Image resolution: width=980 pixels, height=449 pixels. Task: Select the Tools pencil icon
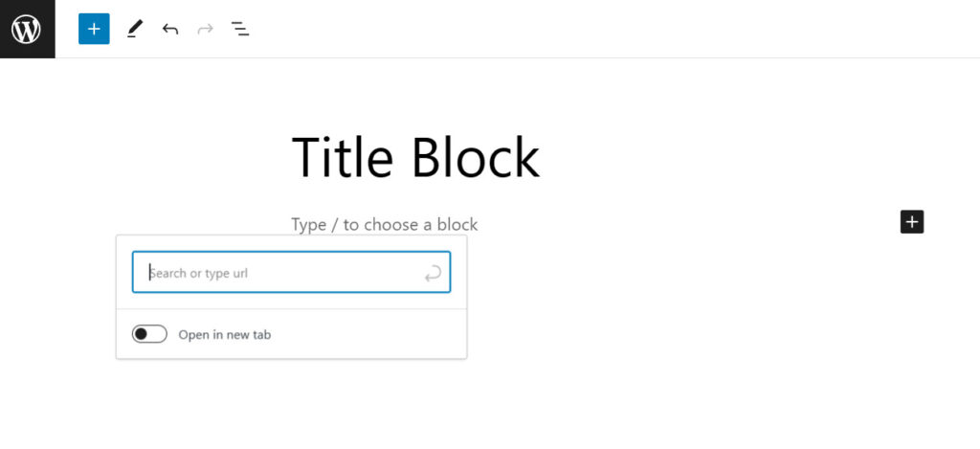[x=134, y=29]
